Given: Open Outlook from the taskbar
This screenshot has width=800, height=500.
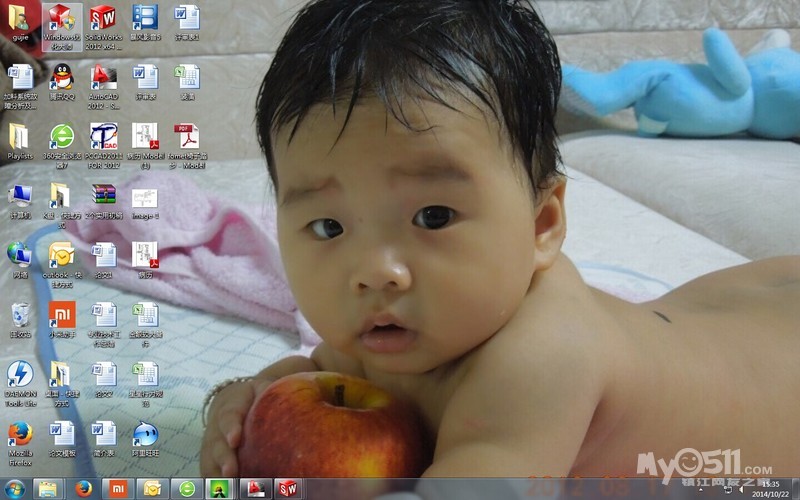Looking at the screenshot, I should coord(152,489).
